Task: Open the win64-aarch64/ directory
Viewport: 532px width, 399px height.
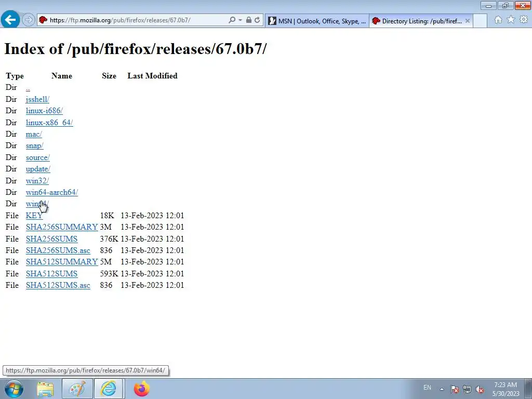Action: point(52,192)
